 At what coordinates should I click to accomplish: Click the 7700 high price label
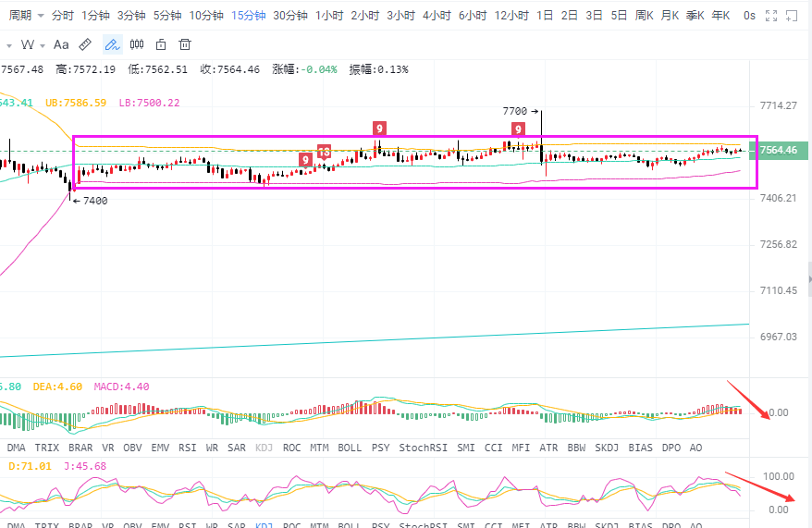click(x=515, y=111)
